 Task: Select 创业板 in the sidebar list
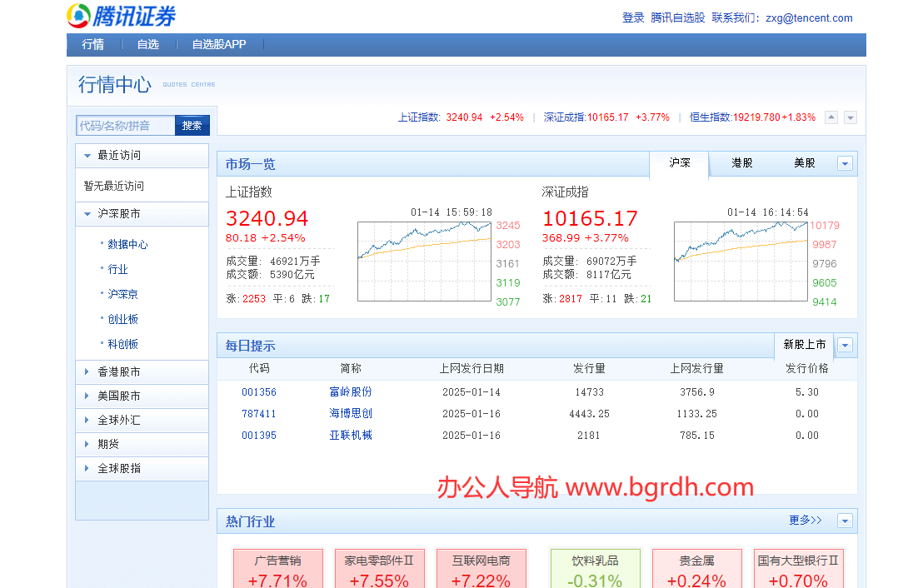(123, 319)
